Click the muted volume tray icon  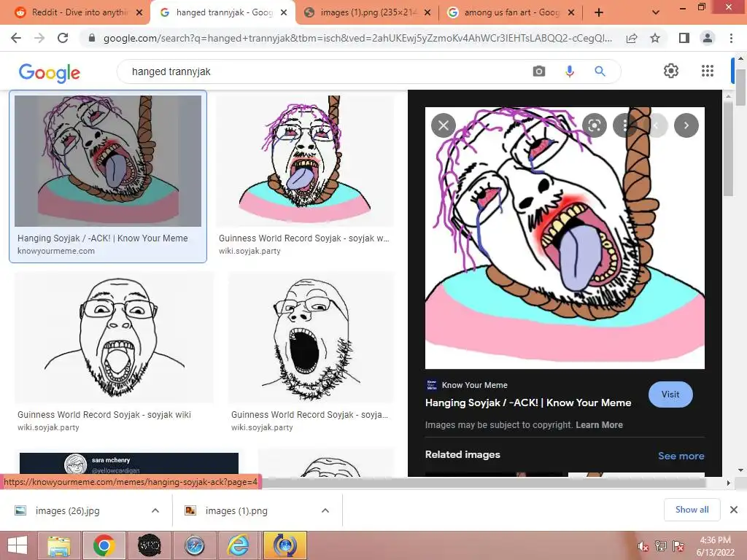point(643,547)
